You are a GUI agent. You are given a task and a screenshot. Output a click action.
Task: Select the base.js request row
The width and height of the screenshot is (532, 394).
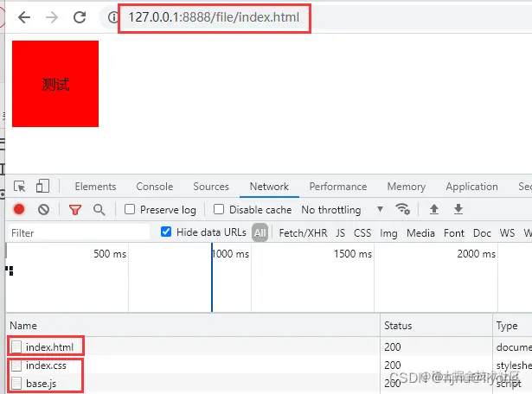pos(269,383)
